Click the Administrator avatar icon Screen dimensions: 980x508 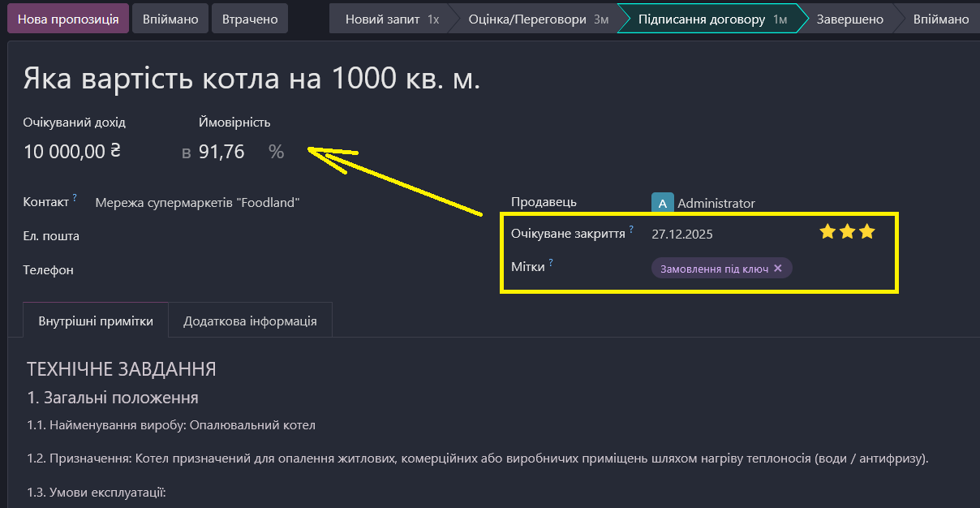coord(662,201)
